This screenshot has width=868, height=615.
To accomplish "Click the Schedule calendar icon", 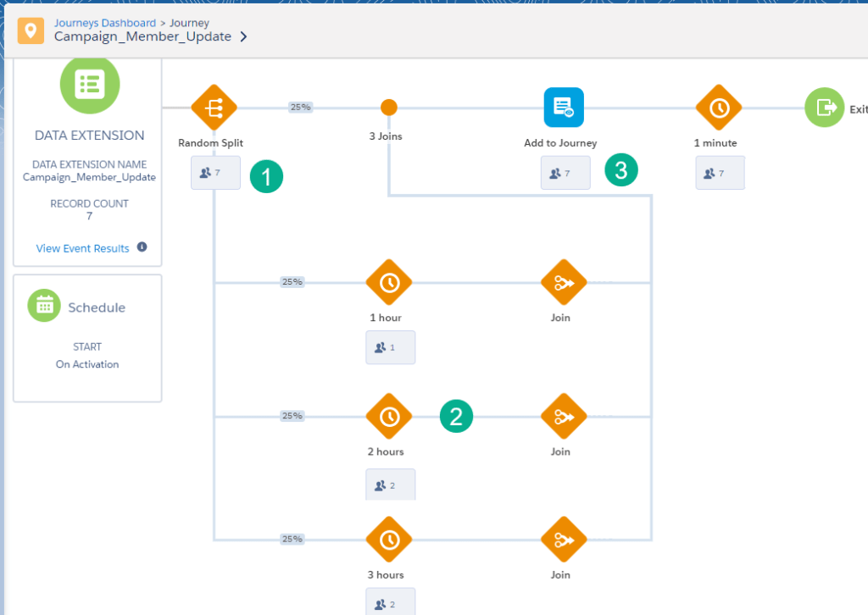I will (x=44, y=306).
